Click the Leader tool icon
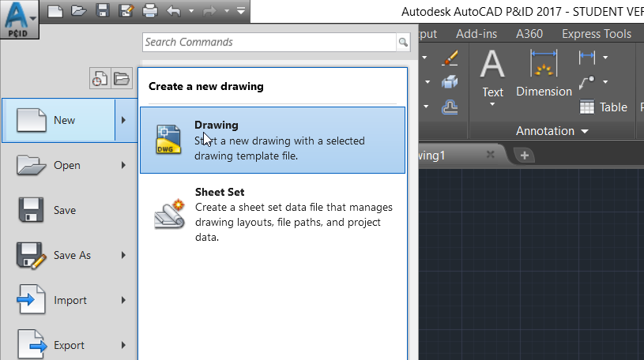This screenshot has width=644, height=360. coord(587,82)
